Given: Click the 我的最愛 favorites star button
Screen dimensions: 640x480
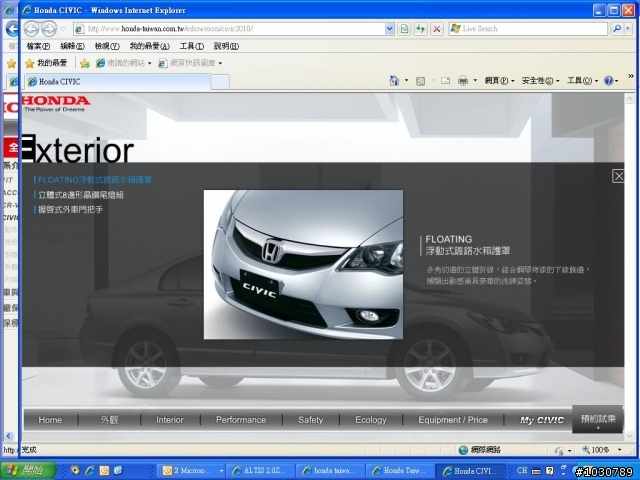Looking at the screenshot, I should coord(46,63).
